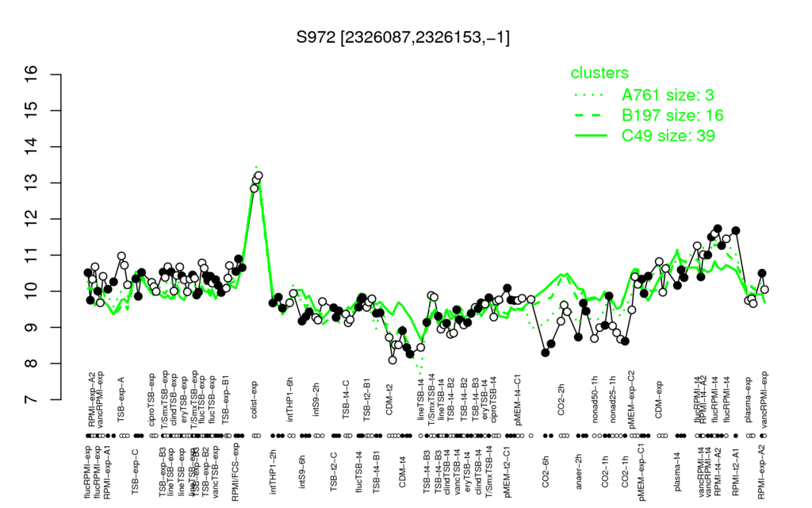Click the 'flucTSB-t4' axis label

pyautogui.click(x=360, y=471)
